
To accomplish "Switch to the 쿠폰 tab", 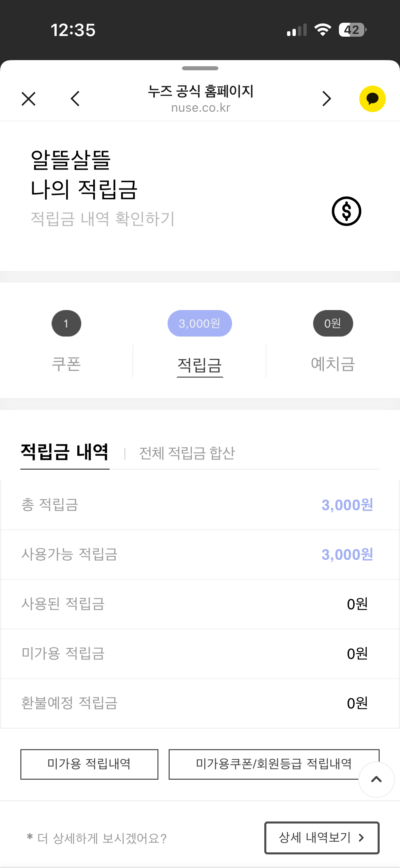I will coord(66,364).
